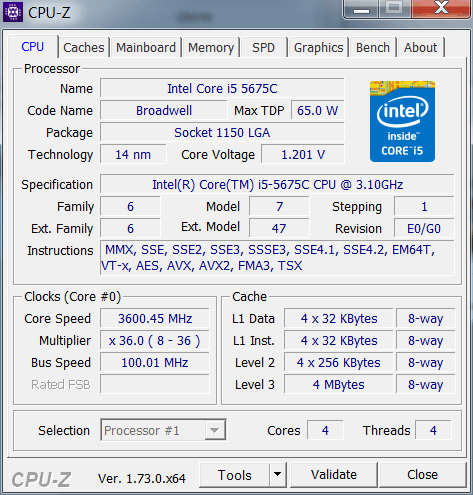
Task: Click the Max TDP value 65.0 W
Action: pos(318,111)
